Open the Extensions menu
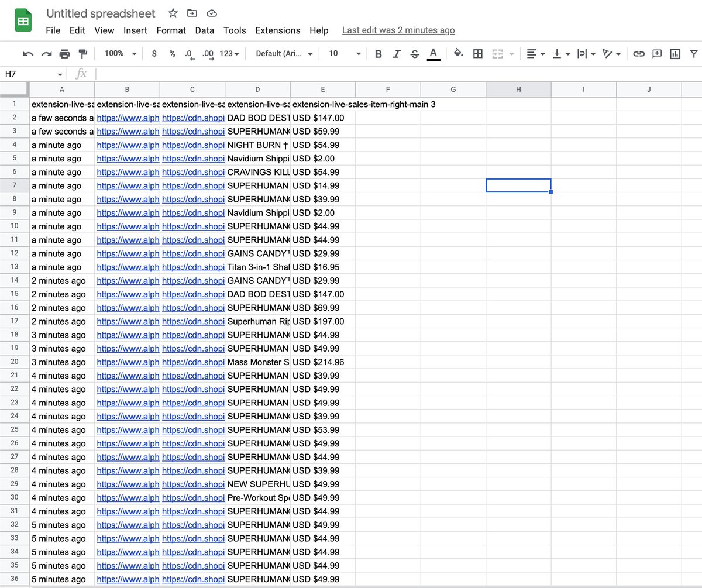 [278, 30]
